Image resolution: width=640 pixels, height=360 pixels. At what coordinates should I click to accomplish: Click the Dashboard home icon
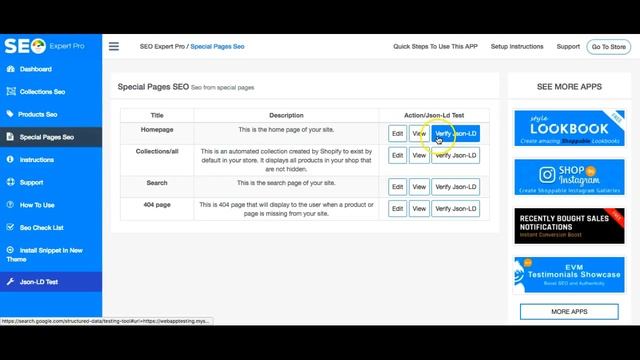(x=11, y=69)
